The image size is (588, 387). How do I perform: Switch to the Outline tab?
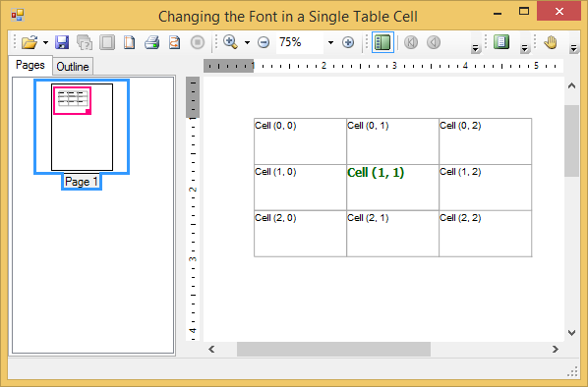[x=73, y=67]
